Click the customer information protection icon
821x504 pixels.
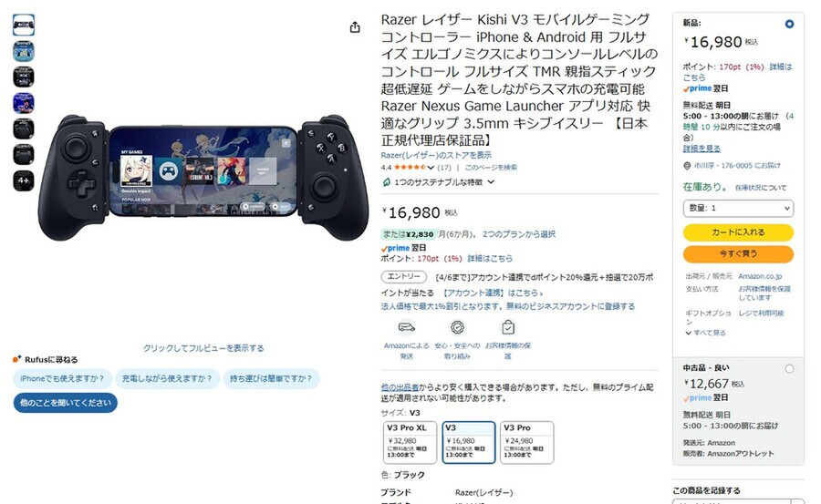coord(508,327)
